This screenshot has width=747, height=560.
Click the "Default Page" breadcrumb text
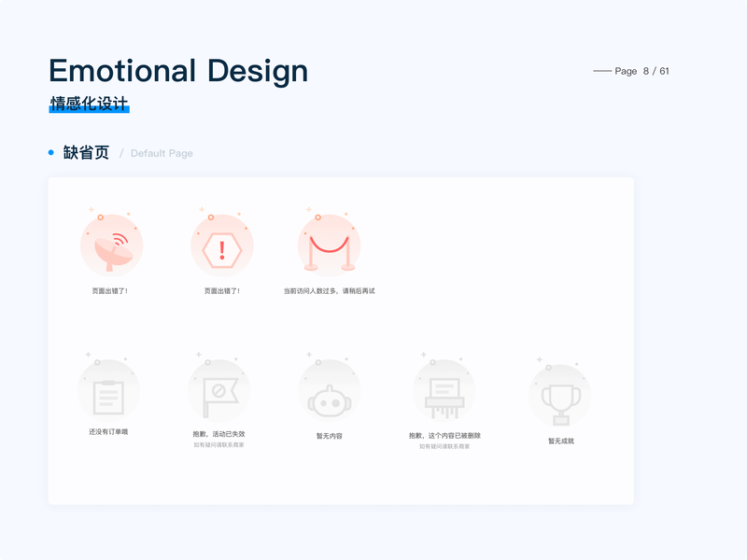162,153
